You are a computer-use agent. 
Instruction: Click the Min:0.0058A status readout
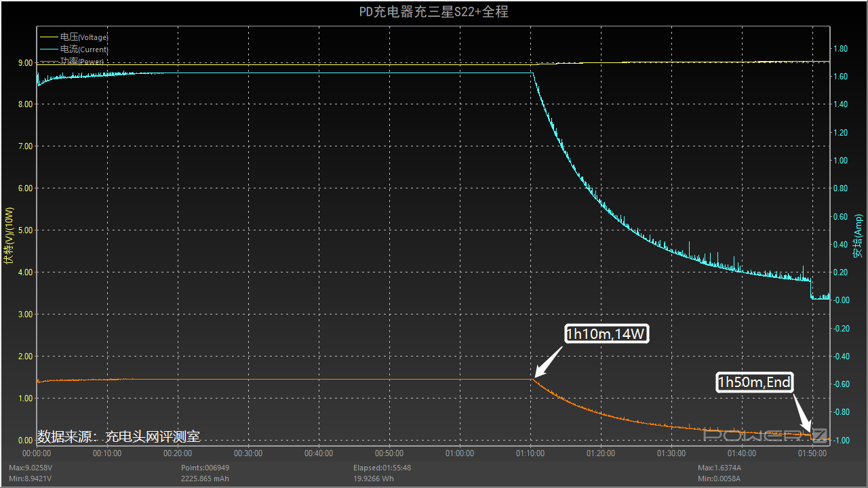point(719,479)
